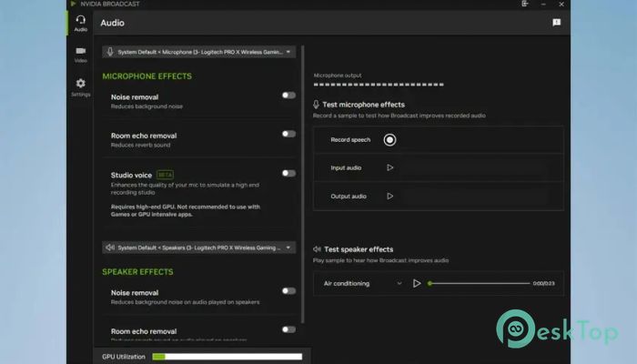Click the speaker sample time readout

click(x=543, y=284)
